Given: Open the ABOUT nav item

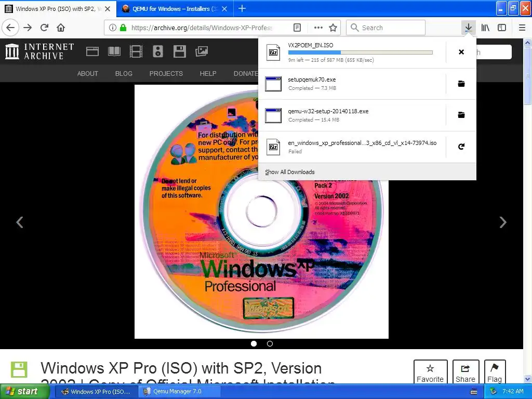Looking at the screenshot, I should coord(87,74).
